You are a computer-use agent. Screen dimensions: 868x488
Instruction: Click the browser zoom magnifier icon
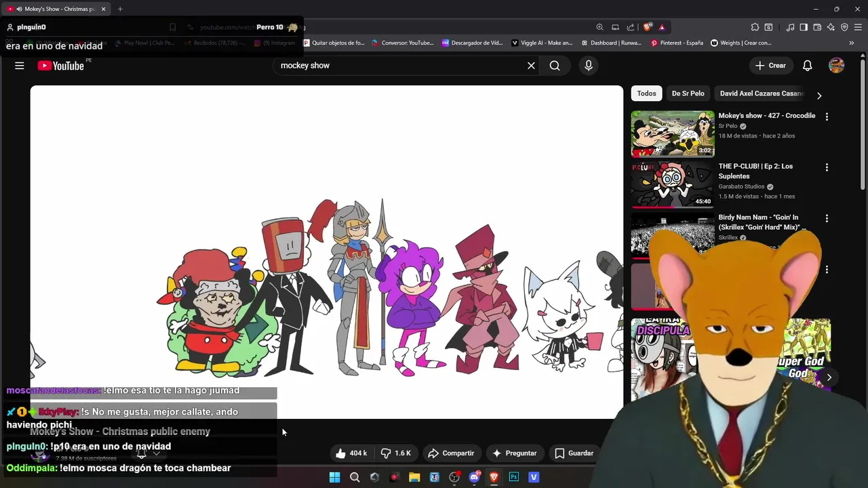pos(599,27)
